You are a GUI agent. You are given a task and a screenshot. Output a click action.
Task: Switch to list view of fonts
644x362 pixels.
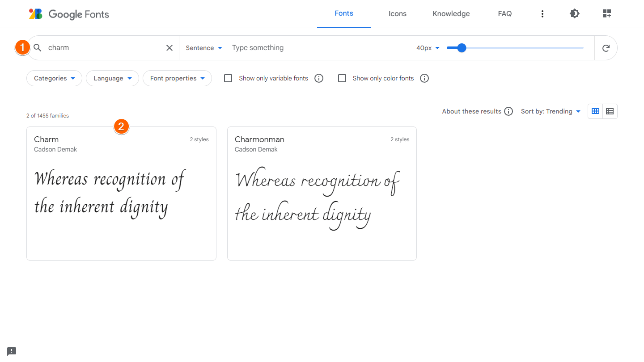coord(610,111)
